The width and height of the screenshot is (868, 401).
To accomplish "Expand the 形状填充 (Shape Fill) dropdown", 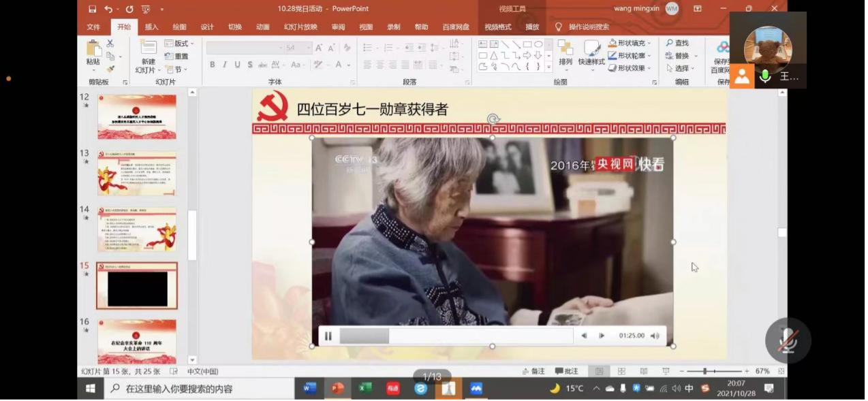I will pyautogui.click(x=649, y=44).
